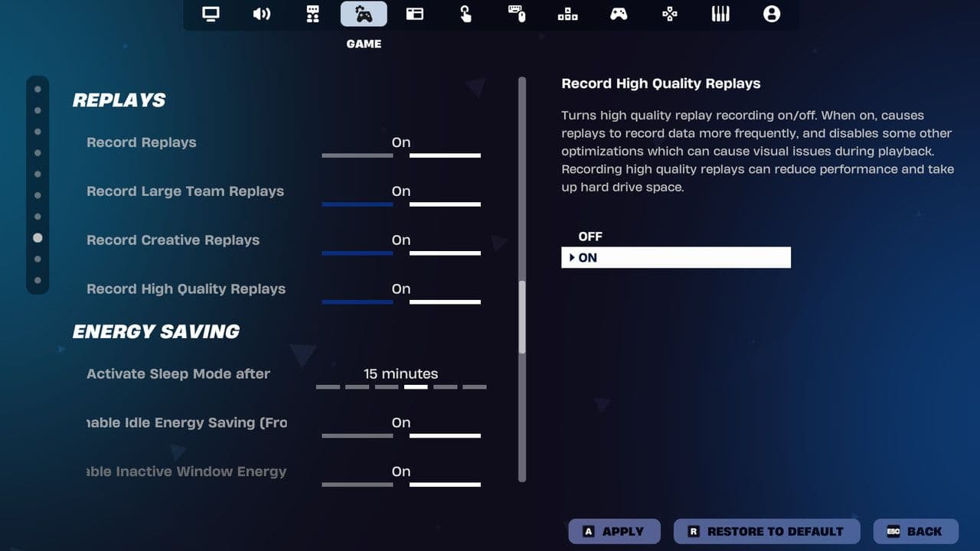This screenshot has width=980, height=551.
Task: Click the Activate Sleep Mode segment slider
Action: pyautogui.click(x=401, y=386)
